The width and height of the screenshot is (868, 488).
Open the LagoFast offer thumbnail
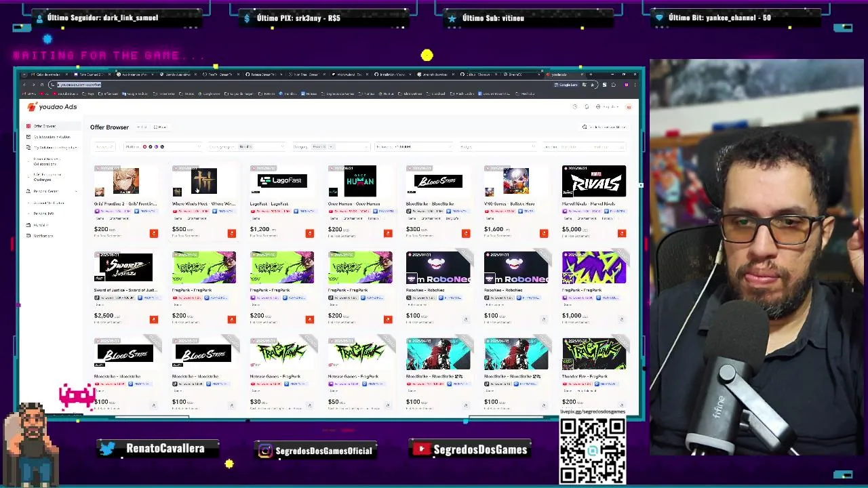282,181
